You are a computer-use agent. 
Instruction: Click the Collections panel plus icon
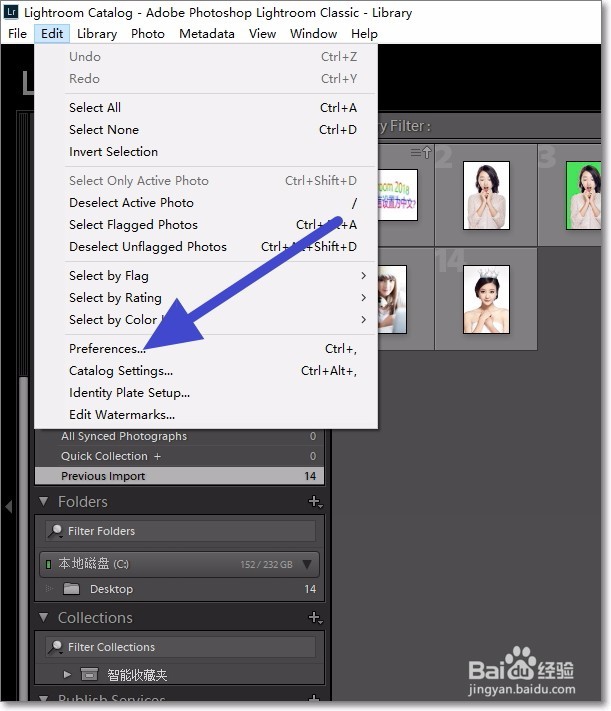(315, 617)
